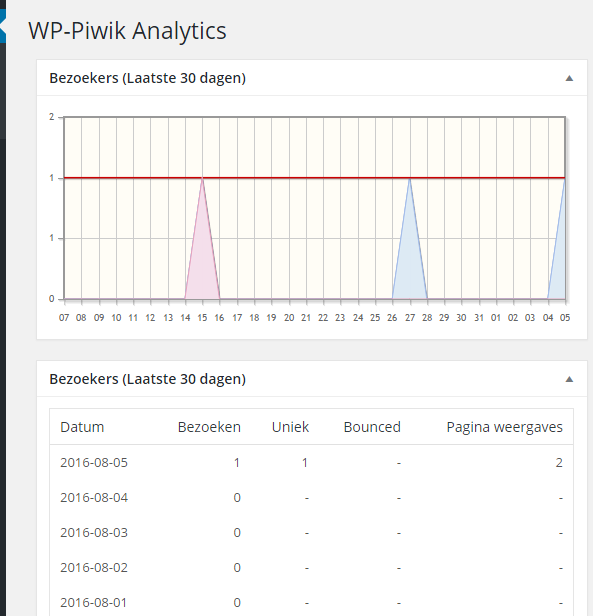Screen dimensions: 593x616
Task: Click the WP-Piwik Analytics page title
Action: pyautogui.click(x=127, y=31)
